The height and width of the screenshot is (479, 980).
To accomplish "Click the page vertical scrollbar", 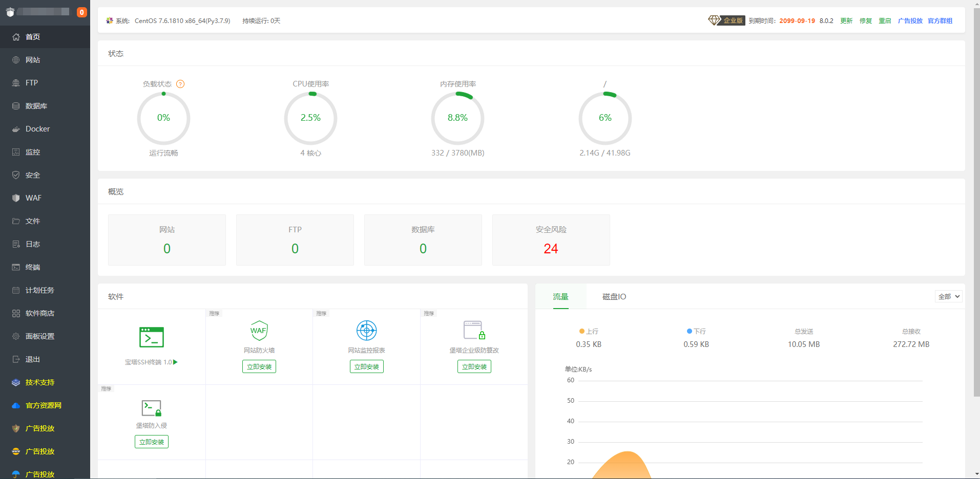I will pos(976,202).
